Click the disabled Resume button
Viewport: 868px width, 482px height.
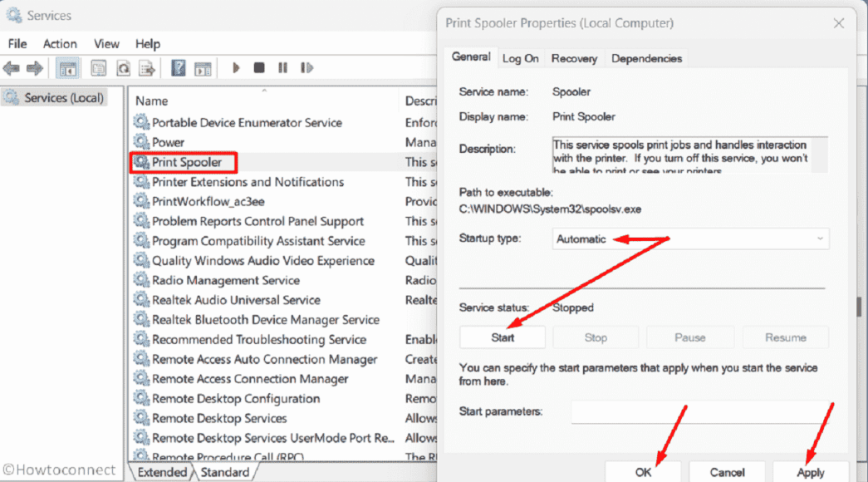tap(786, 337)
